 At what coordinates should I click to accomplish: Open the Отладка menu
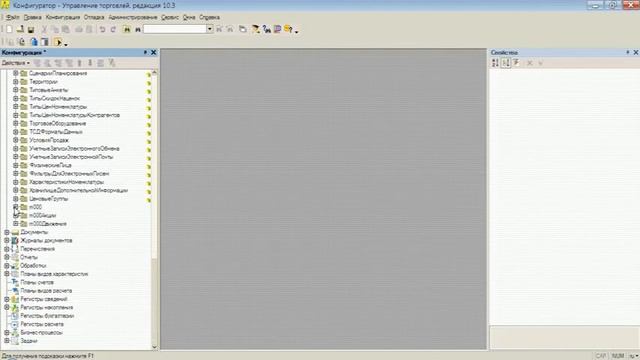pos(94,17)
